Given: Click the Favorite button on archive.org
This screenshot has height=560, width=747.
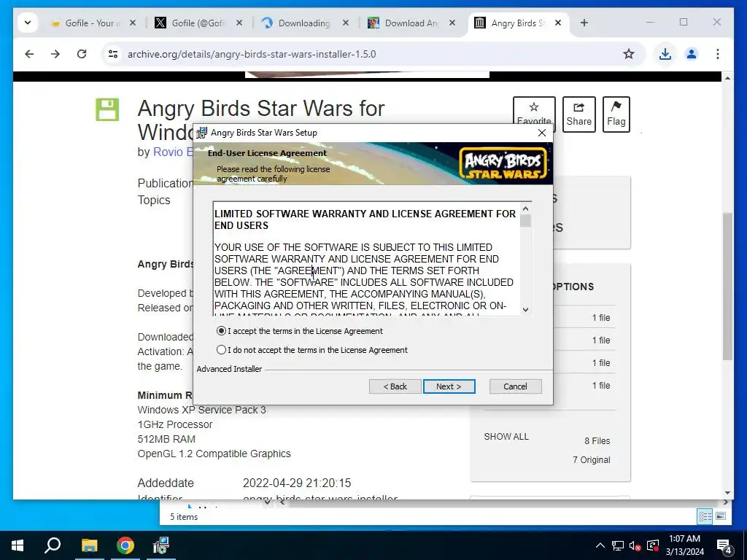Looking at the screenshot, I should coord(534,112).
